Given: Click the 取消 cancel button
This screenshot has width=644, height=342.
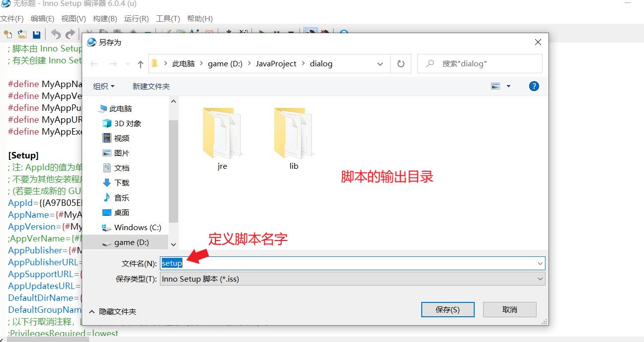Looking at the screenshot, I should coord(510,309).
